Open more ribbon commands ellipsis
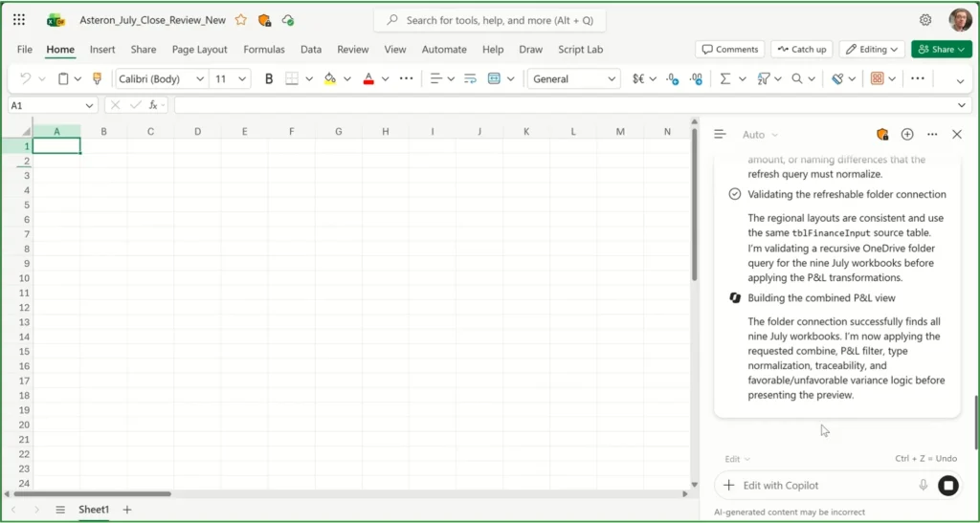The width and height of the screenshot is (980, 523). coord(918,78)
